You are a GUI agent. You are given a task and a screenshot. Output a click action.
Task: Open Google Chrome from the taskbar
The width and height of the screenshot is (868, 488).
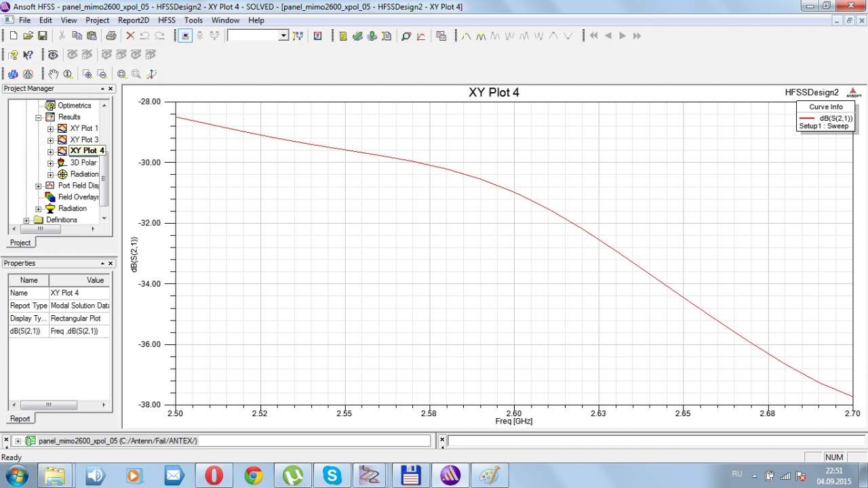[x=254, y=475]
